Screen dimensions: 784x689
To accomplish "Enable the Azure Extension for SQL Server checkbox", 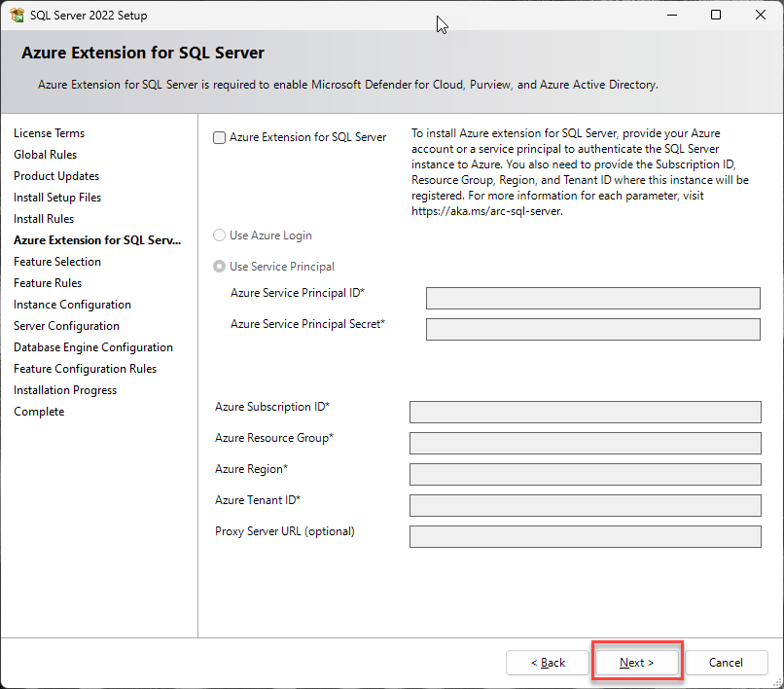I will [x=220, y=138].
